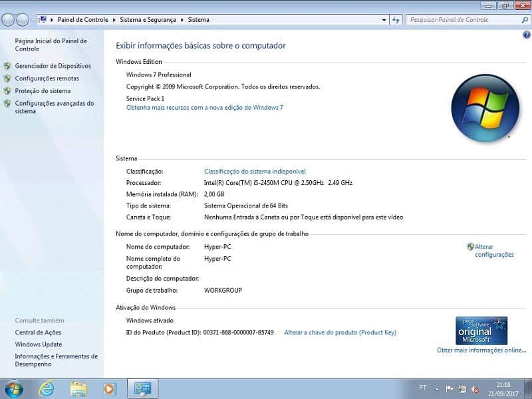Click Sistema Operacional de 64 Bits text
The image size is (532, 399).
tap(246, 206)
